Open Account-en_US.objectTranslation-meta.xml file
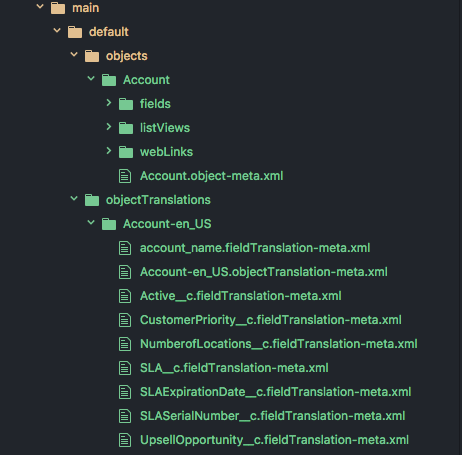Viewport: 462px width, 455px height. [264, 272]
